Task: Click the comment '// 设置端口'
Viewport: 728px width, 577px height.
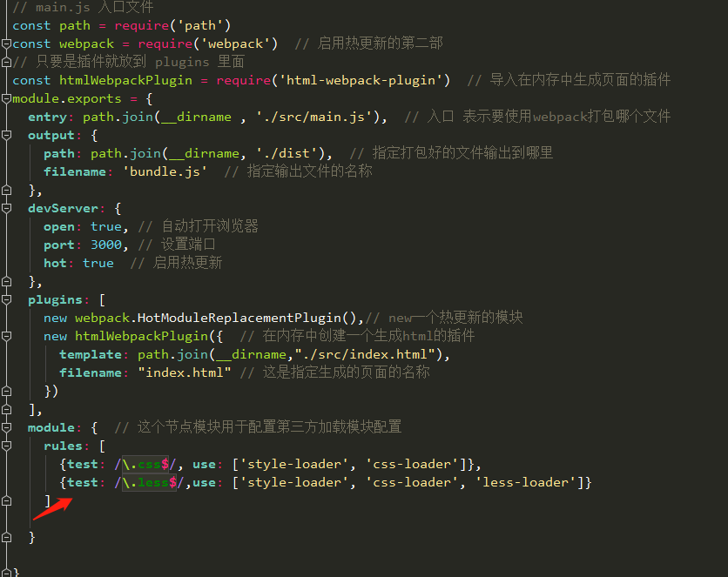Action: (x=177, y=245)
